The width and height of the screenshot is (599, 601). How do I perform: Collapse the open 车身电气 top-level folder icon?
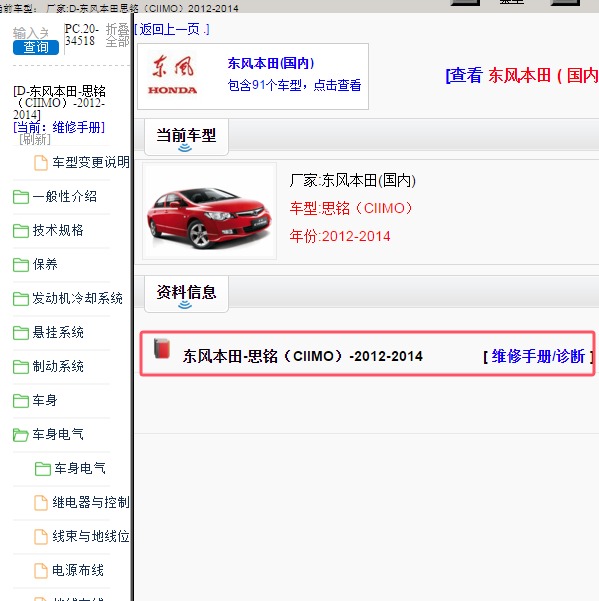pyautogui.click(x=21, y=435)
